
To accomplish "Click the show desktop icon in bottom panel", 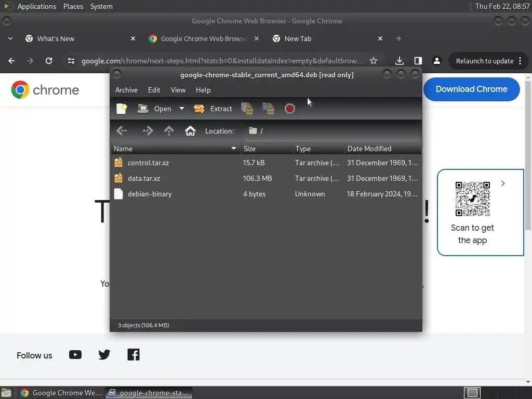I will (x=6, y=393).
